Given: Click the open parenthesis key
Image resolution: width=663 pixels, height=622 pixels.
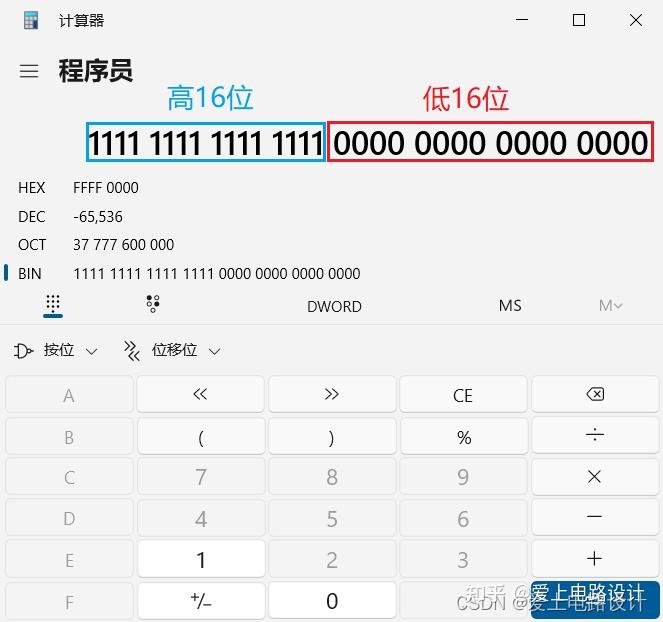Looking at the screenshot, I should (201, 436).
